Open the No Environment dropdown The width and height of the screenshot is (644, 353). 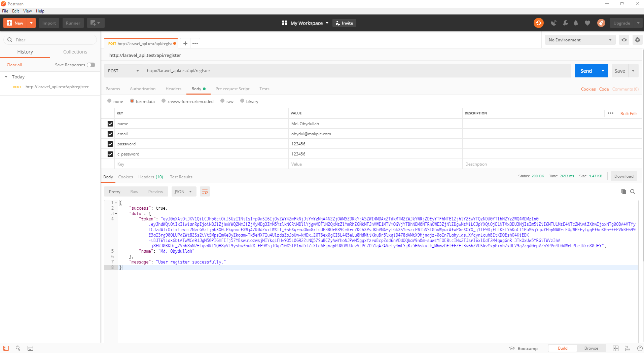coord(580,40)
